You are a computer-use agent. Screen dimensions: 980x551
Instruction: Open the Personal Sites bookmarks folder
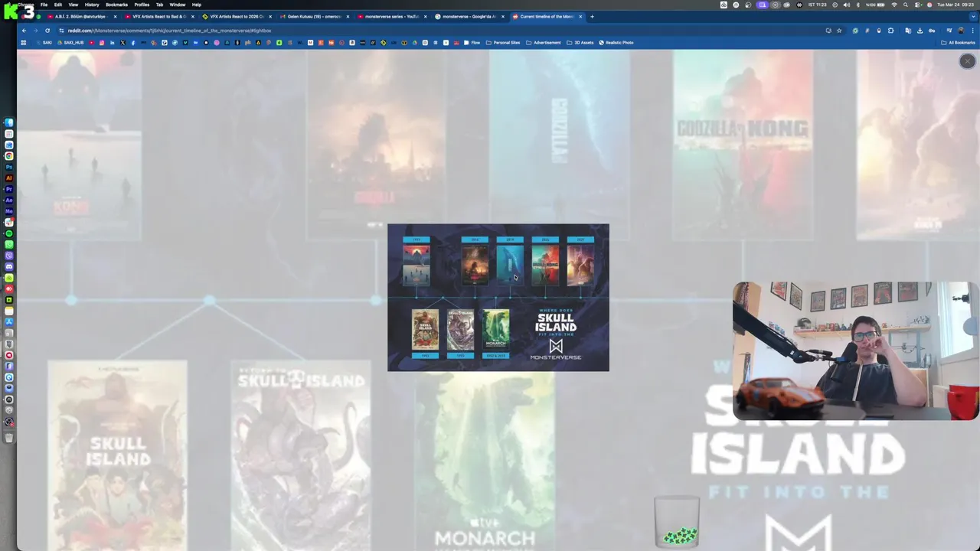click(503, 43)
